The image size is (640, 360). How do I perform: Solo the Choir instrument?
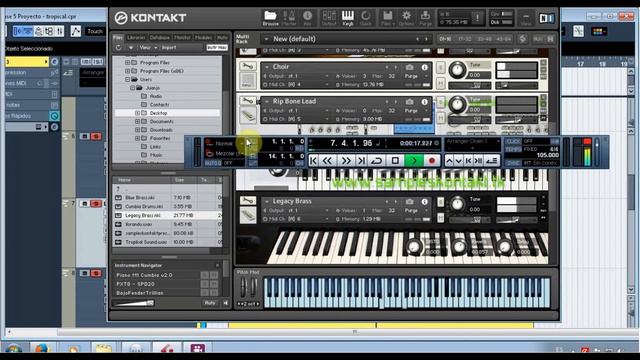(440, 67)
